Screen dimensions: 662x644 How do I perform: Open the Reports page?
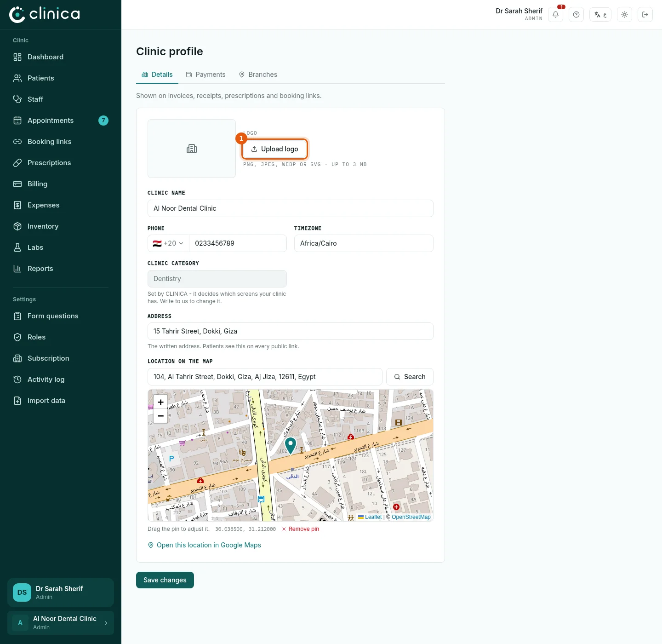coord(61,269)
